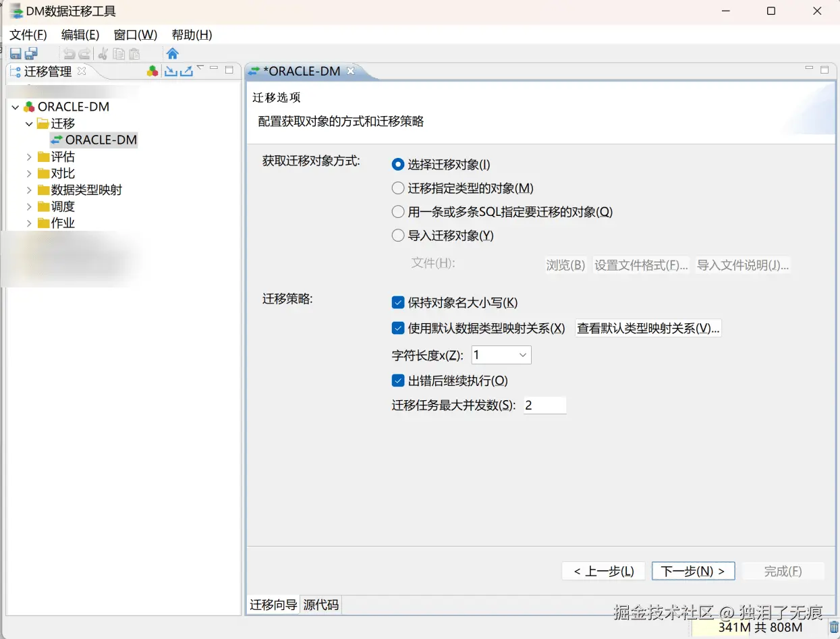Screen dimensions: 840x639
Task: Click the 上一步 back button
Action: click(603, 572)
